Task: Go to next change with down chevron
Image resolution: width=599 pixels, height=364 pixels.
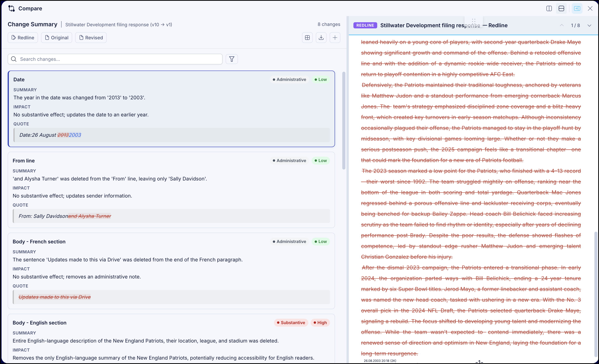Action: 589,25
